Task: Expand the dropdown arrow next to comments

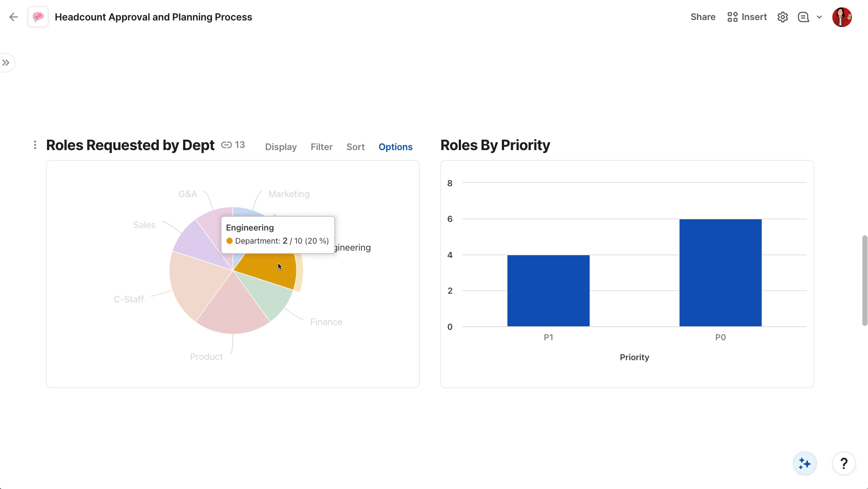Action: 819,17
